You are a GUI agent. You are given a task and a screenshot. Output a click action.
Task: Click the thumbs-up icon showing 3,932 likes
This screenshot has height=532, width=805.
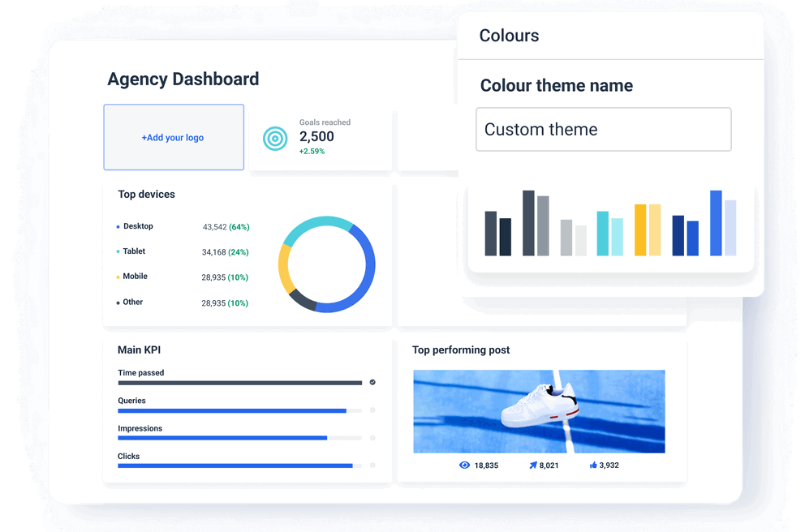click(592, 465)
